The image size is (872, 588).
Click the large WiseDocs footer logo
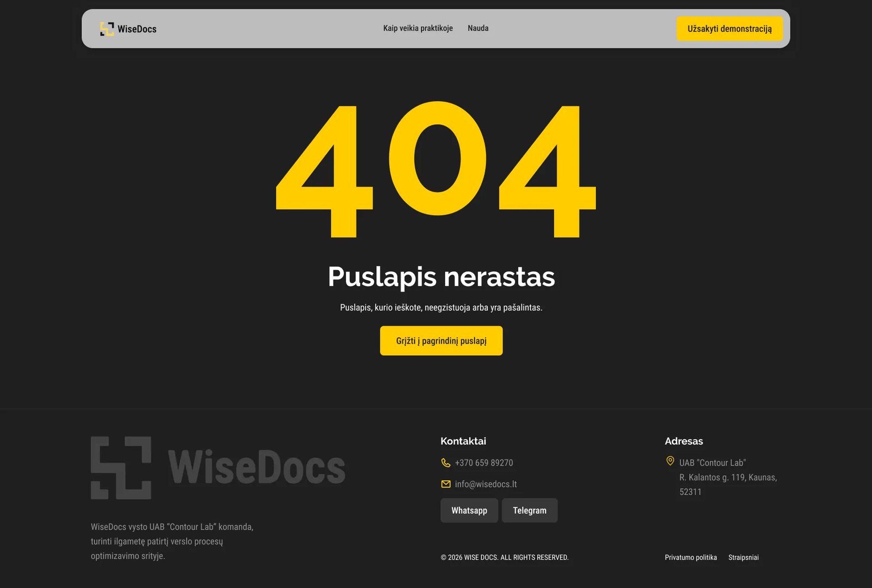[218, 468]
